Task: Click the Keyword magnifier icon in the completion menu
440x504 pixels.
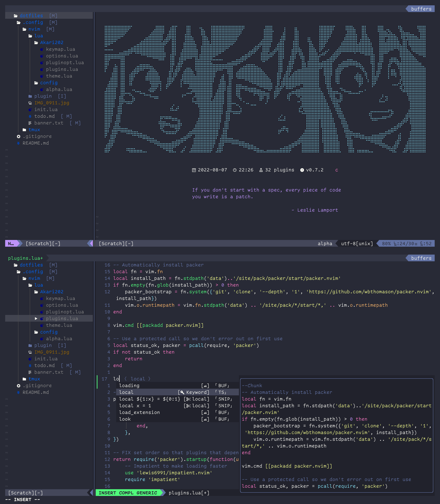Action: [182, 392]
